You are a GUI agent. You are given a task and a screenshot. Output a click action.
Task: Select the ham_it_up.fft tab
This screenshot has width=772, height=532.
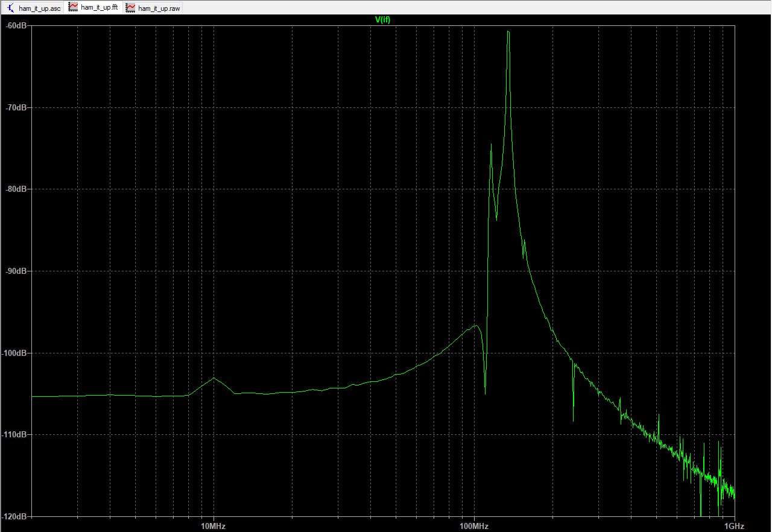93,7
